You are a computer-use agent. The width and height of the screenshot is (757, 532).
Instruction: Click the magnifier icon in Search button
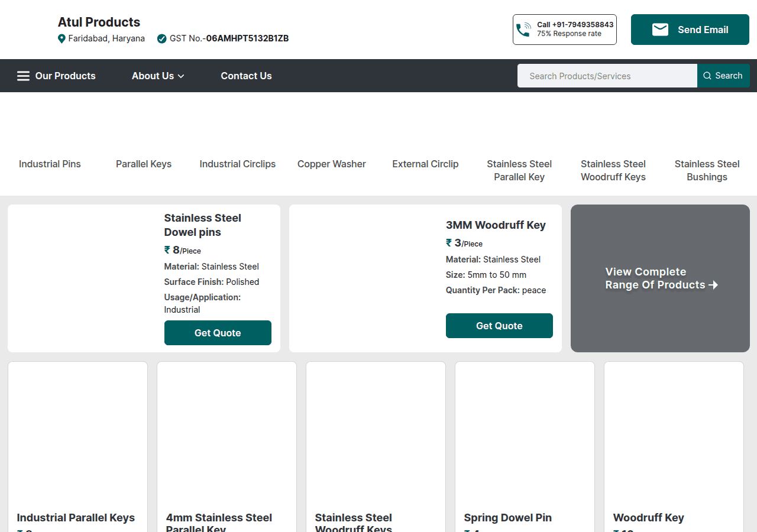(x=707, y=76)
